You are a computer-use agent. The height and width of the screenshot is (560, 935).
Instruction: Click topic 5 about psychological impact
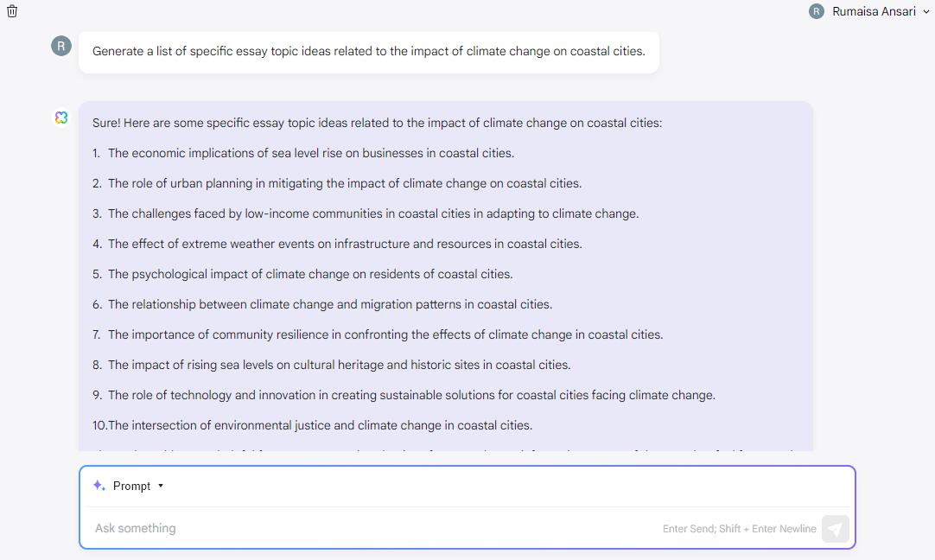coord(309,274)
